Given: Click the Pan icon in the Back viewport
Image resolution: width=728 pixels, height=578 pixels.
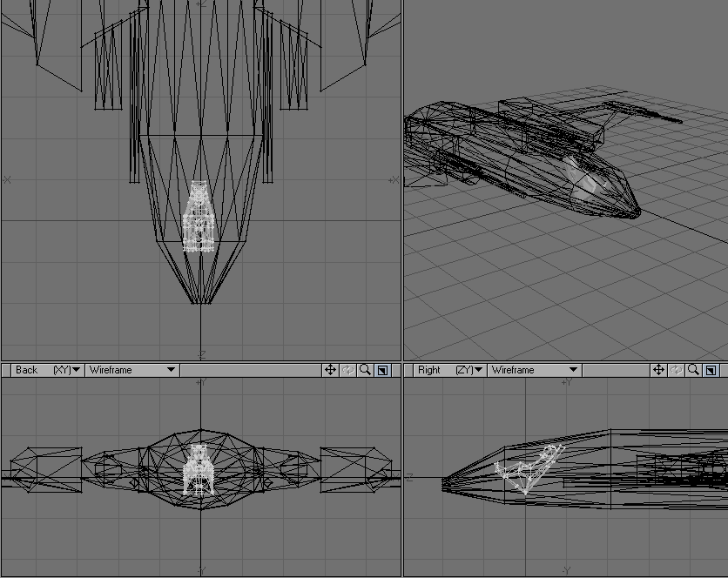Looking at the screenshot, I should [331, 370].
